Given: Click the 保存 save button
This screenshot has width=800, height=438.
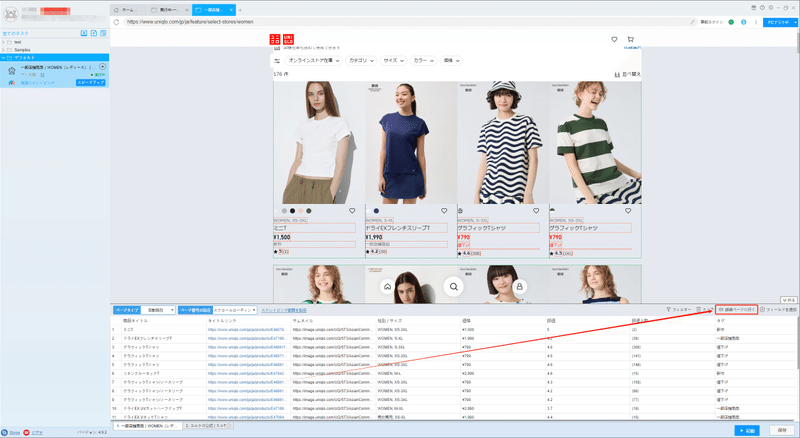Looking at the screenshot, I should click(x=782, y=430).
